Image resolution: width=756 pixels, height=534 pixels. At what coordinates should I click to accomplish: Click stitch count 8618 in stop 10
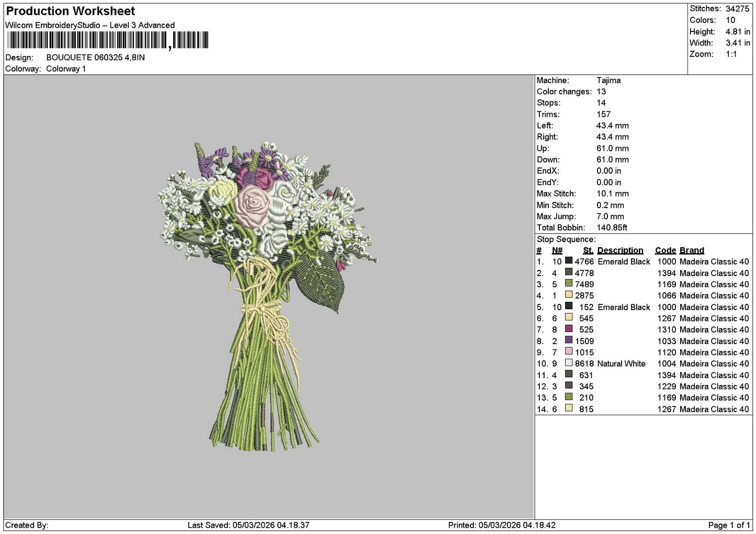point(584,363)
